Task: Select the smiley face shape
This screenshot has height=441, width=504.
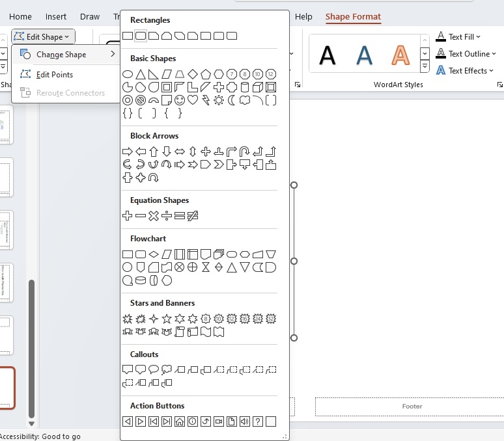Action: coord(179,100)
